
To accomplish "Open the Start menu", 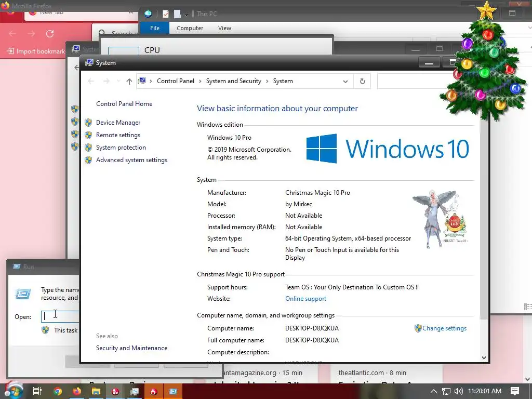I will [x=14, y=391].
